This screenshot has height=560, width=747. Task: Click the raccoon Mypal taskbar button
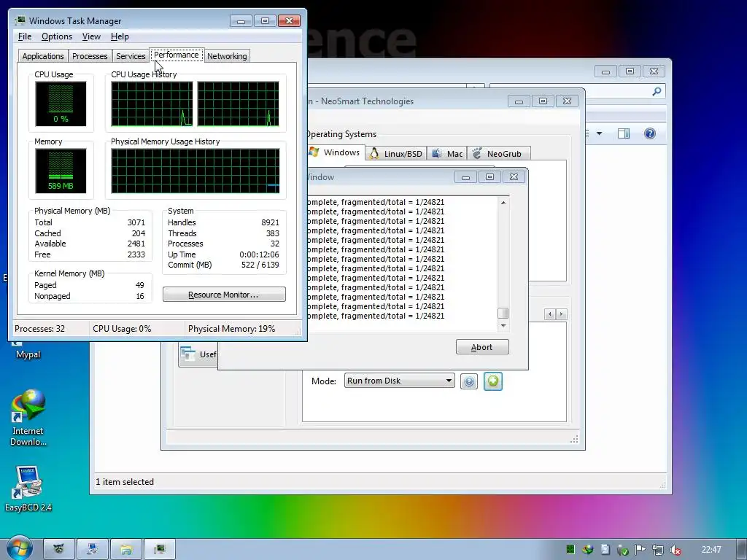tap(59, 550)
